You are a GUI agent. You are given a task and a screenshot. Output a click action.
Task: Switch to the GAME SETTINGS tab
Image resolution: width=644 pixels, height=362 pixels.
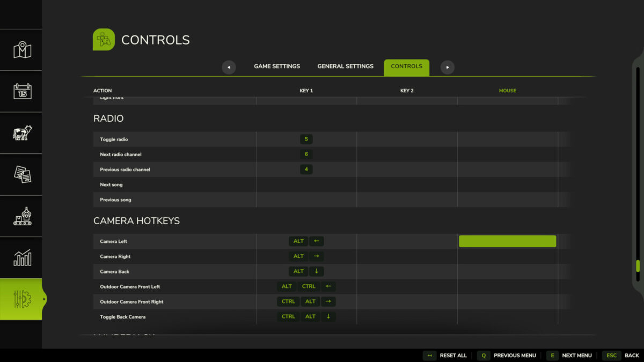(277, 66)
